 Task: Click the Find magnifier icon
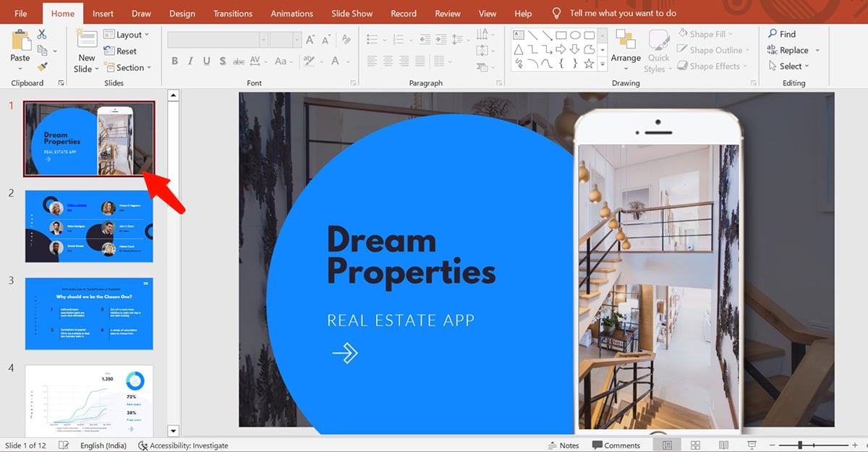[773, 34]
